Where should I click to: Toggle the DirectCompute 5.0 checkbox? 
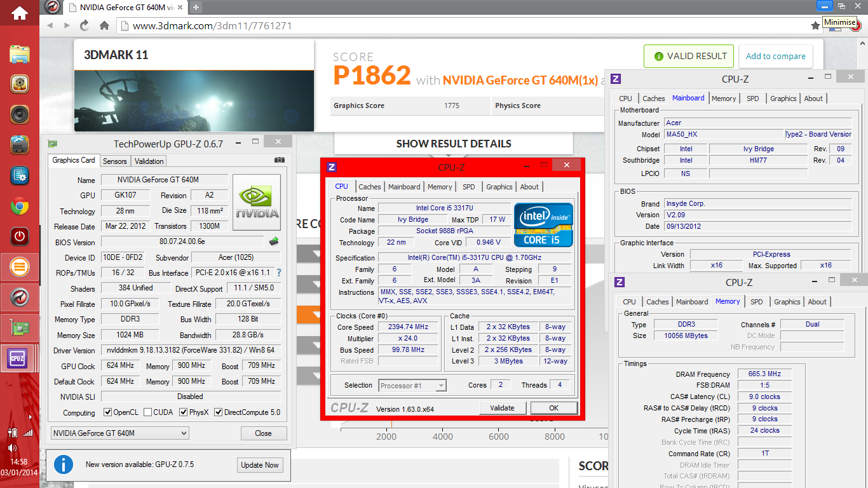(219, 412)
